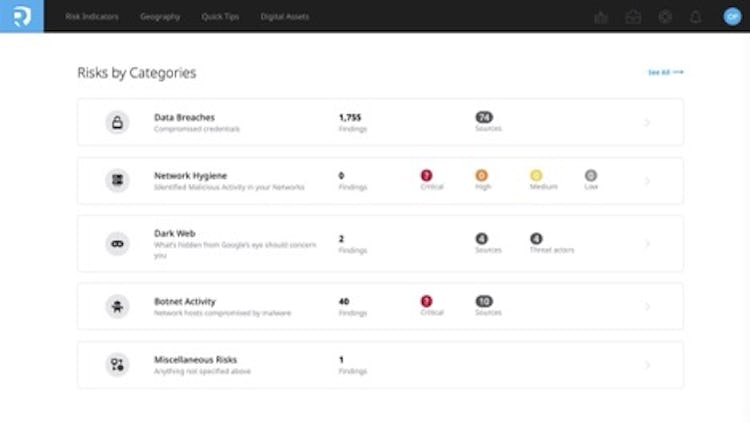Go to the Digital Assets menu item
Viewport: 750px width, 423px height.
pyautogui.click(x=285, y=17)
